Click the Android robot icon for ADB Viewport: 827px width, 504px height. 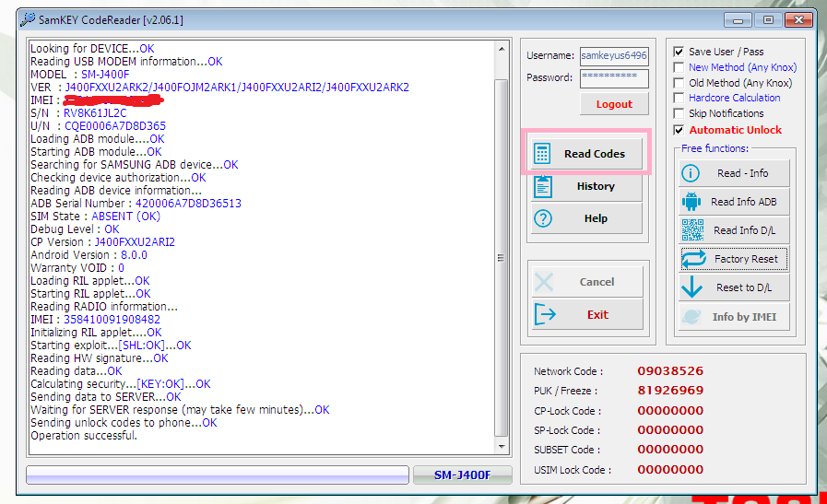691,202
